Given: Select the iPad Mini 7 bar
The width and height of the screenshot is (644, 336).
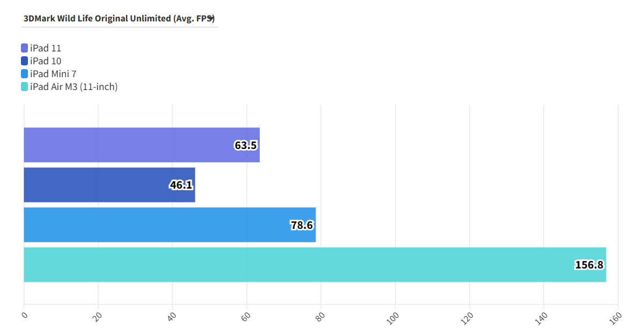Looking at the screenshot, I should (156, 225).
